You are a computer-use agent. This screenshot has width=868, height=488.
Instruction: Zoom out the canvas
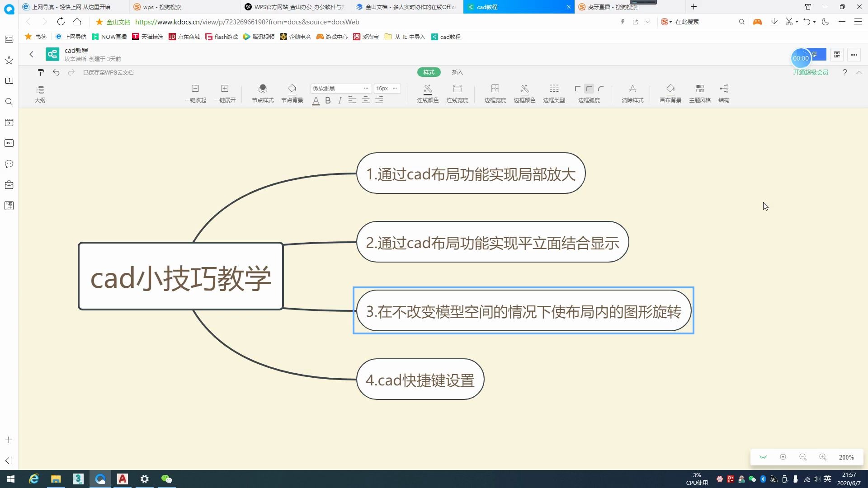pos(803,457)
